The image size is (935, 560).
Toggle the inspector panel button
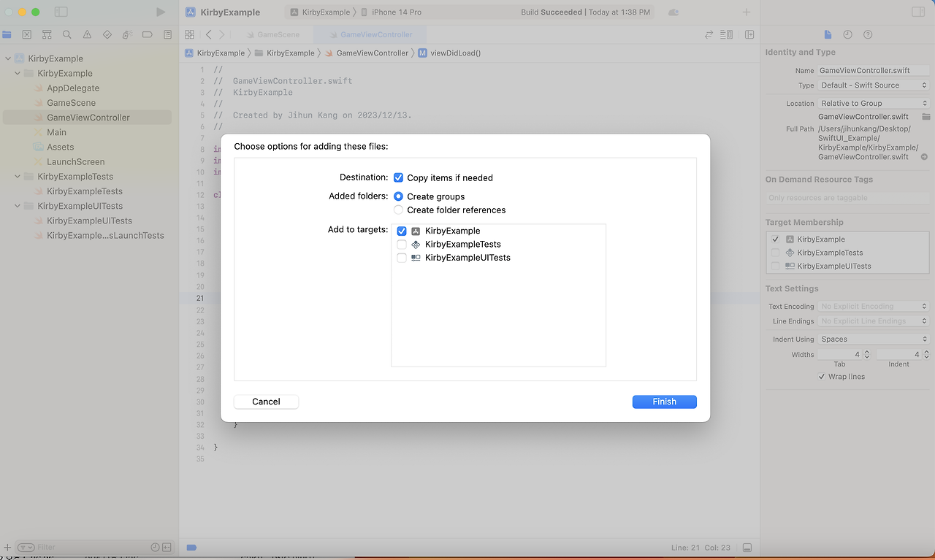[x=918, y=12]
